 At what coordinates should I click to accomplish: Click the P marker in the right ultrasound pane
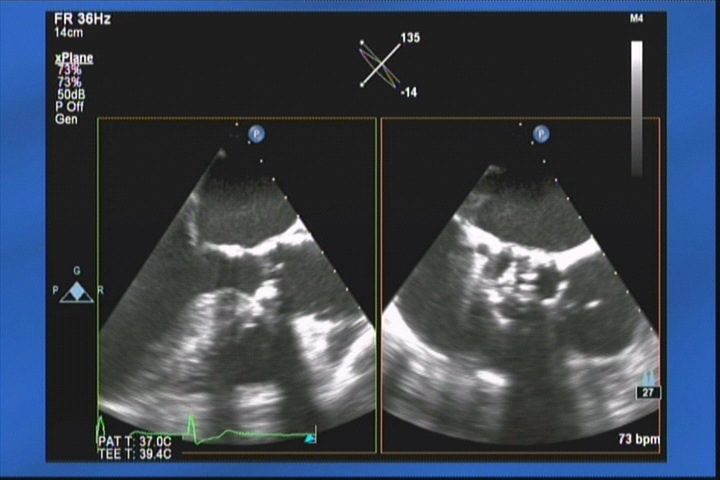tap(541, 134)
